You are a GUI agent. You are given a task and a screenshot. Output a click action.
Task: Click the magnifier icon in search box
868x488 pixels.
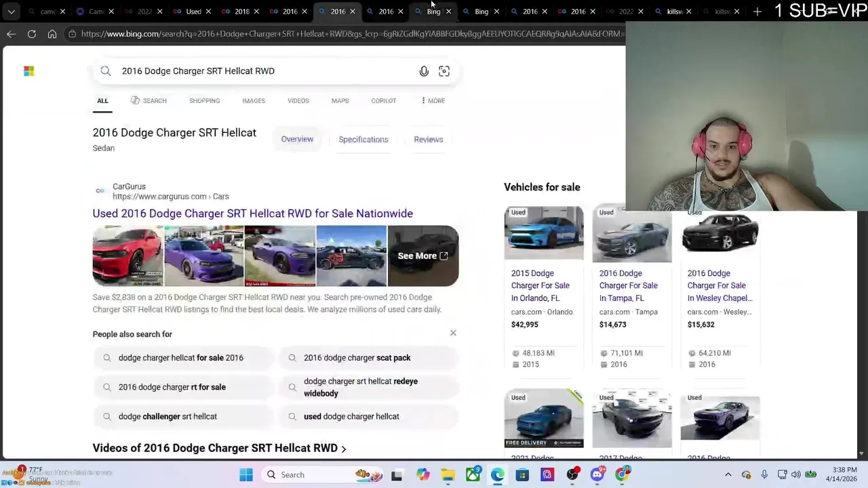point(106,71)
